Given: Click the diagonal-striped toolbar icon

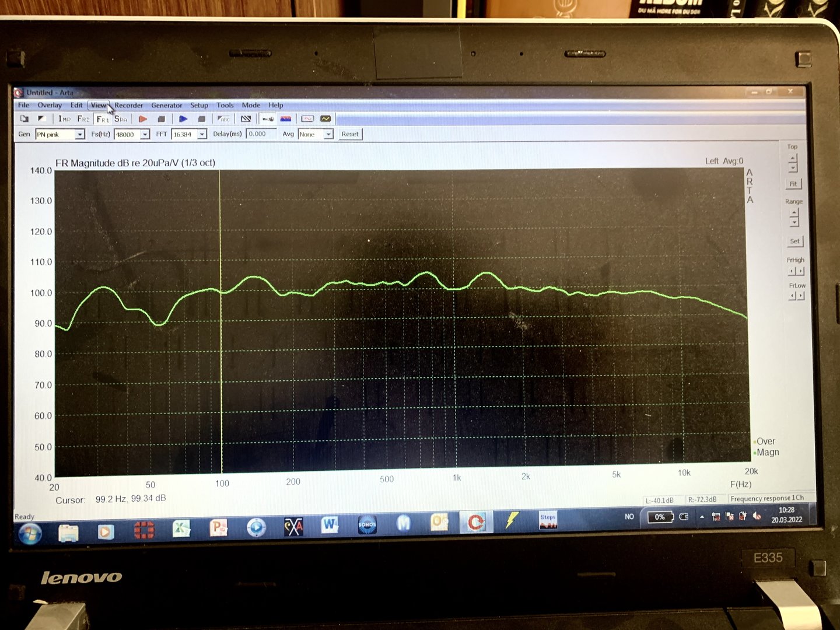Looking at the screenshot, I should click(246, 119).
